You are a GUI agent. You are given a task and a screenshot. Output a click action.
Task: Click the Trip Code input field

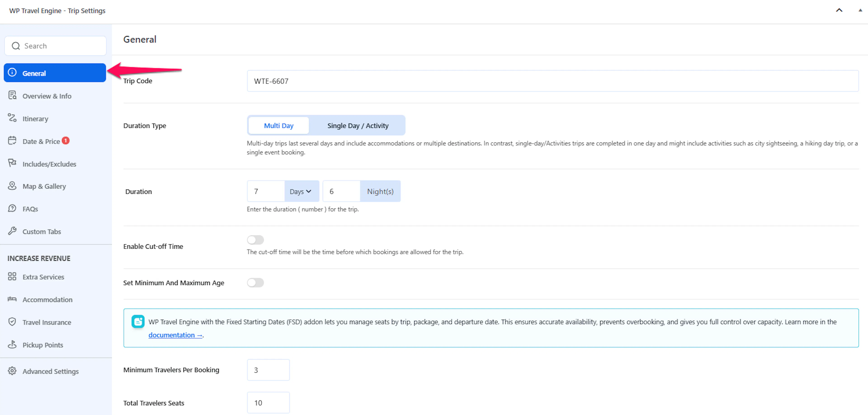pyautogui.click(x=553, y=81)
